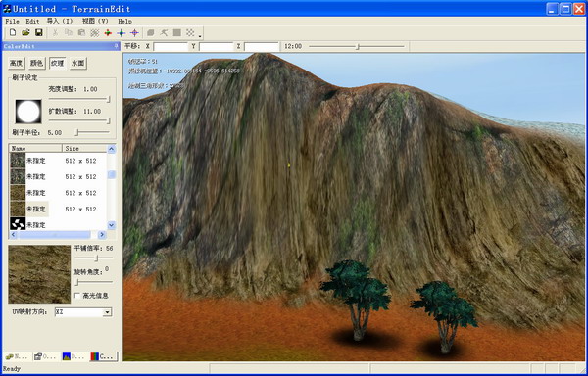Enable the 高光信息 checkbox

pos(77,296)
